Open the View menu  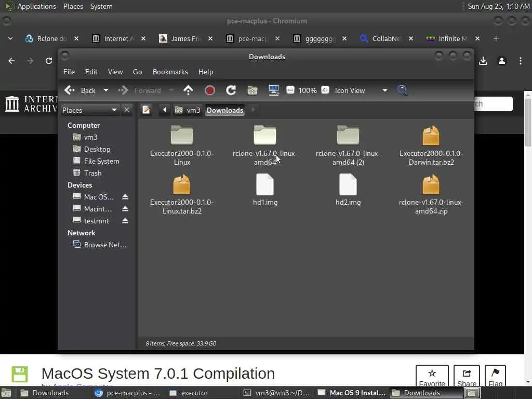(x=115, y=72)
